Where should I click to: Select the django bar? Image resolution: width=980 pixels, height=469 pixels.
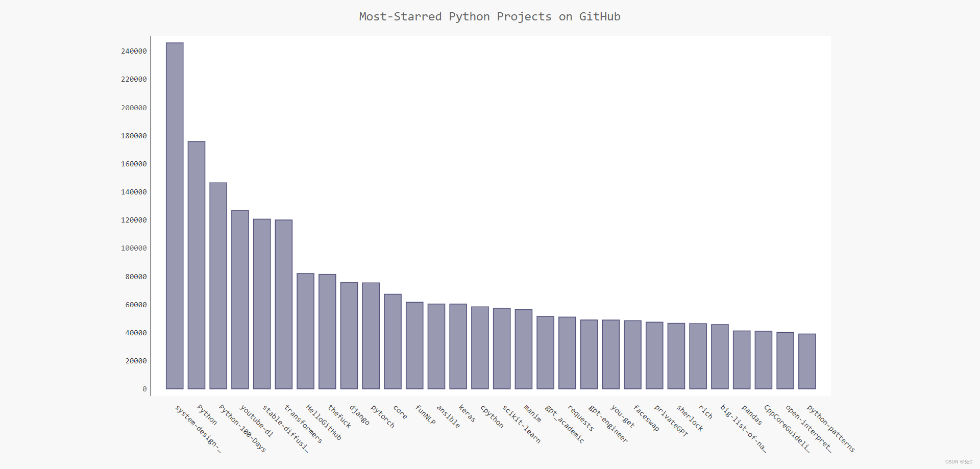coord(349,336)
